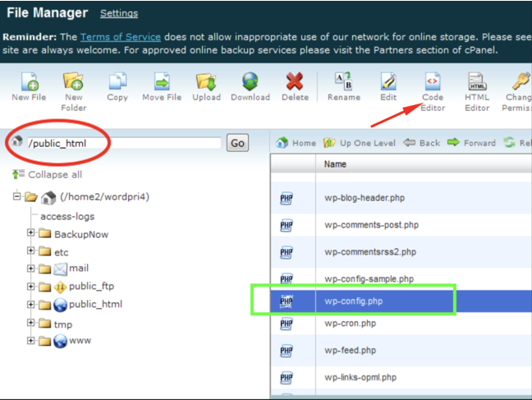Screen dimensions: 532x400
Task: Expand the mail folder node
Action: tap(30, 269)
